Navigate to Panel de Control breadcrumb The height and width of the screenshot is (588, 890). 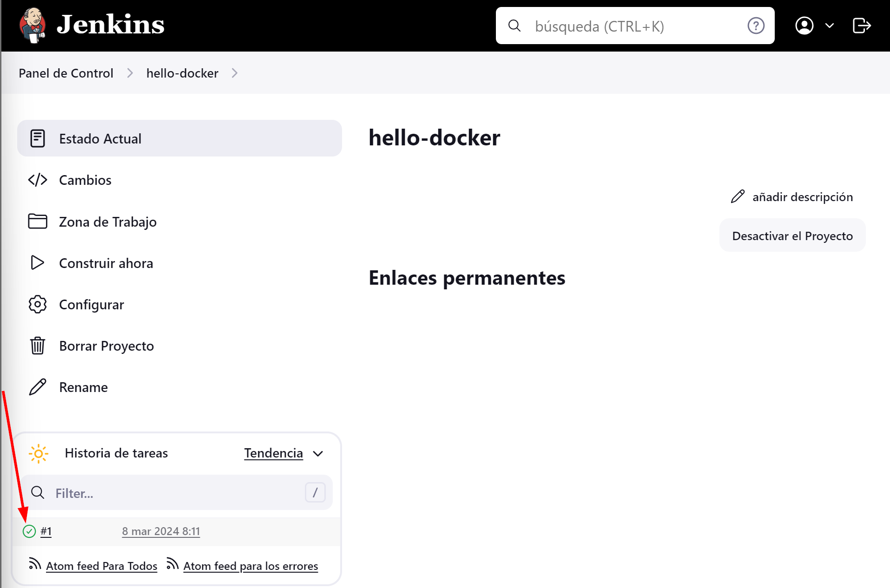[x=66, y=73]
